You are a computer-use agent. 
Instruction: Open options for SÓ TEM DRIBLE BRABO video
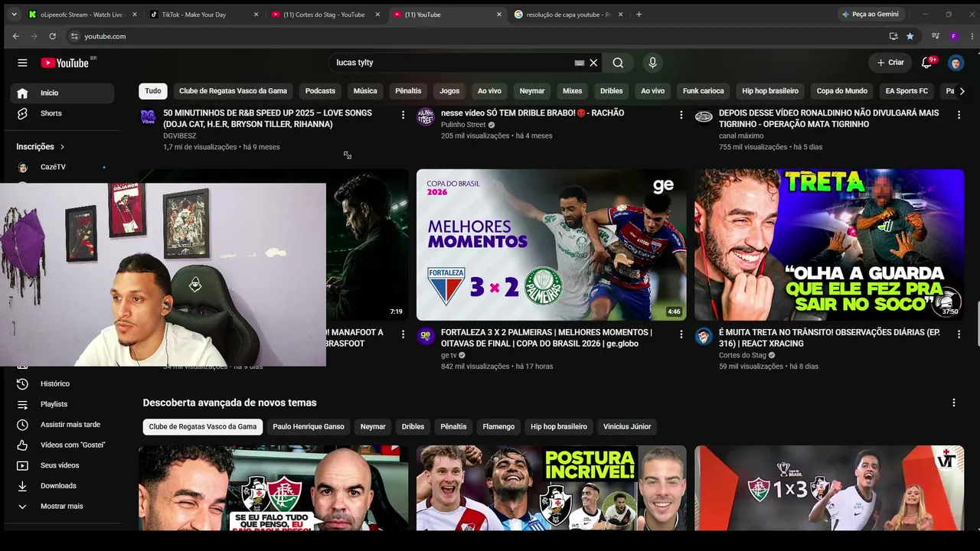(x=681, y=115)
